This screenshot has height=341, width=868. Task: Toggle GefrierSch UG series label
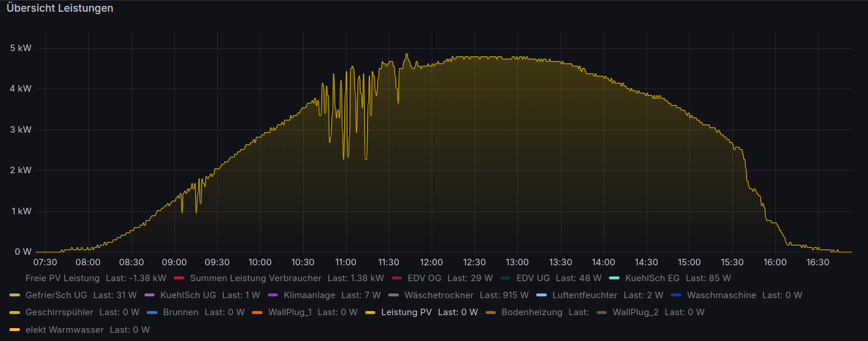tap(56, 295)
